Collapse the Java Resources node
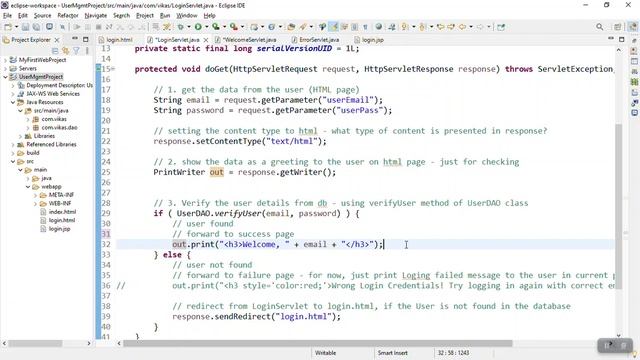 pyautogui.click(x=13, y=102)
